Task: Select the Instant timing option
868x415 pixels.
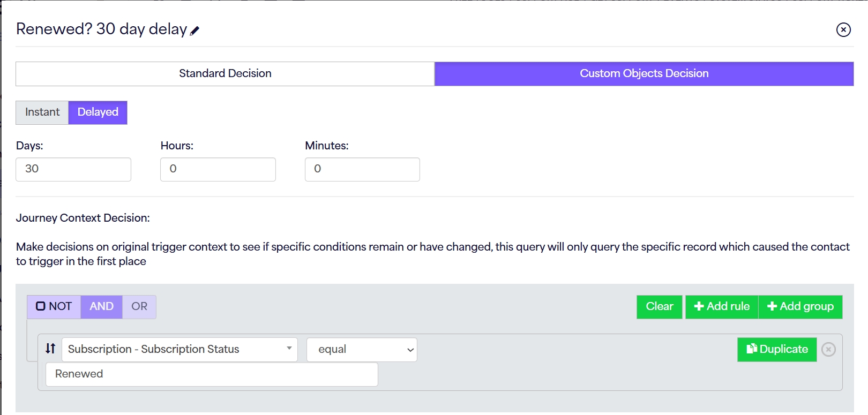Action: point(42,112)
